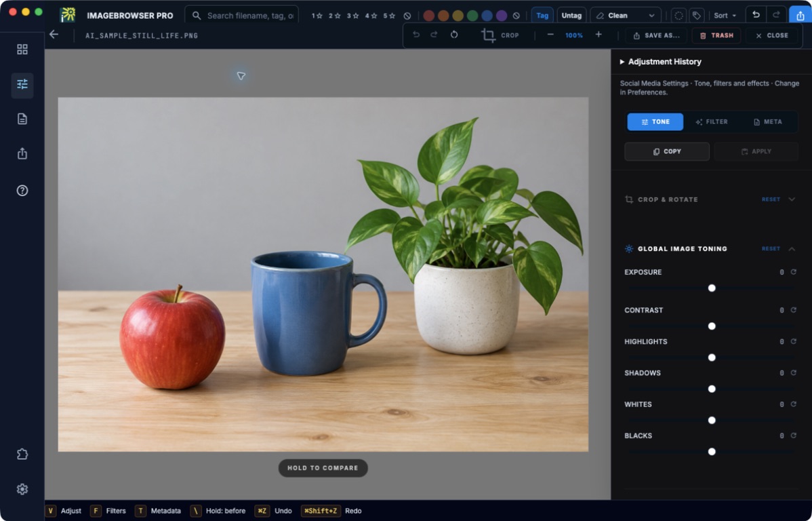Click the editor undo arrow beside Crop
The width and height of the screenshot is (812, 521).
[416, 35]
